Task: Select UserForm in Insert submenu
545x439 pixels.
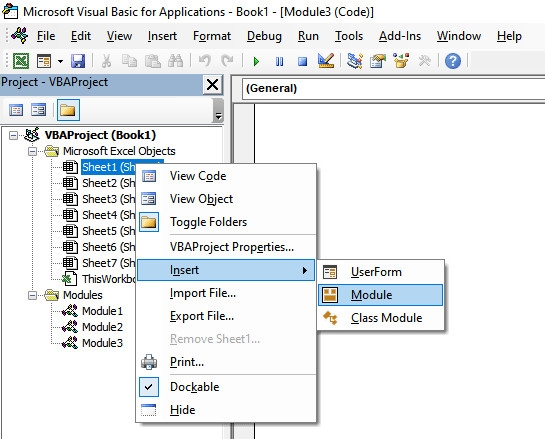Action: pyautogui.click(x=381, y=272)
